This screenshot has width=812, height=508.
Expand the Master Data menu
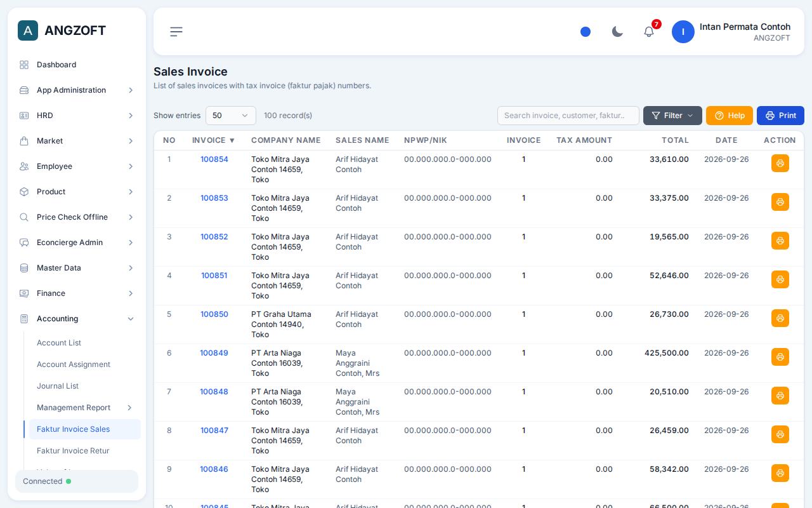point(77,268)
